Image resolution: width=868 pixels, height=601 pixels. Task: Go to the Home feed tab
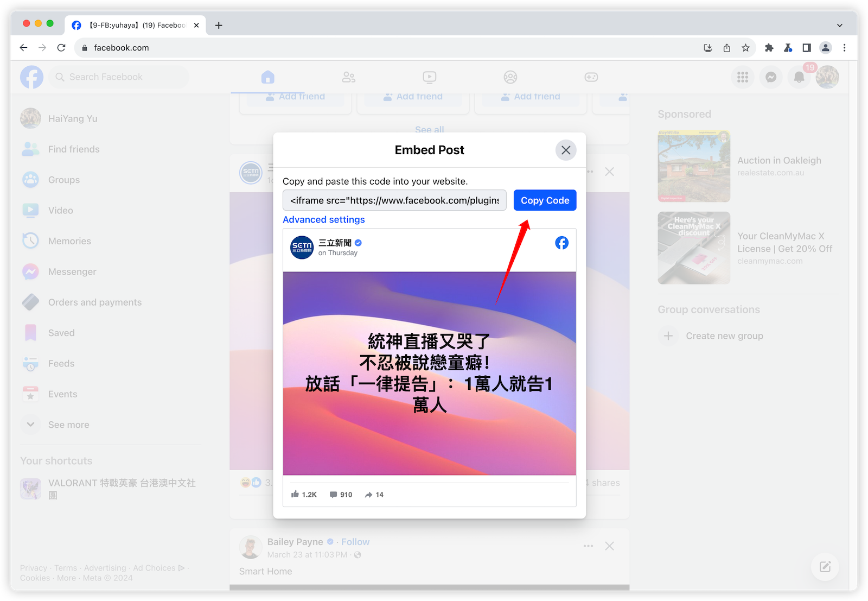[x=267, y=77]
